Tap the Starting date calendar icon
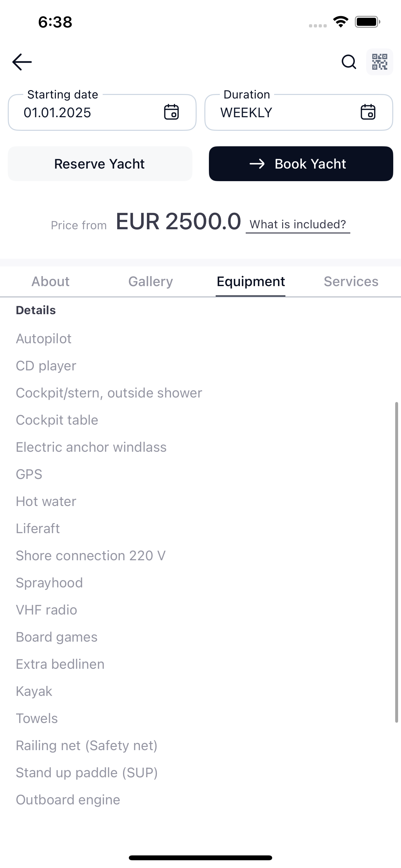The width and height of the screenshot is (401, 868). pos(171,112)
